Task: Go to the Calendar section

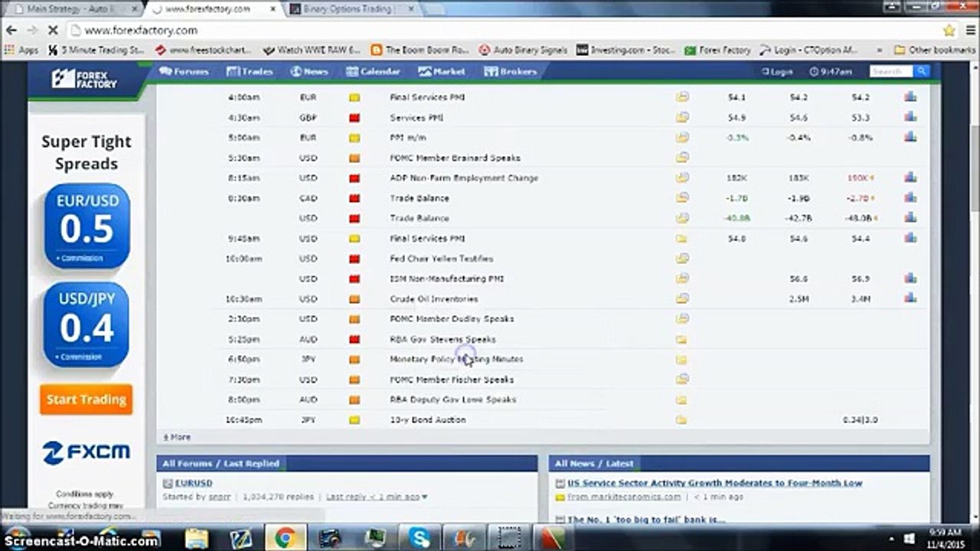Action: pyautogui.click(x=373, y=71)
